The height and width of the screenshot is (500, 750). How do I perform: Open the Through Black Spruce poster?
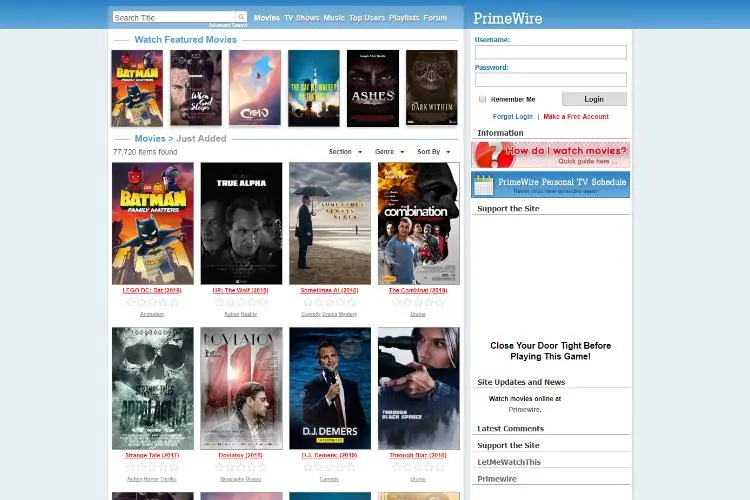pyautogui.click(x=419, y=389)
